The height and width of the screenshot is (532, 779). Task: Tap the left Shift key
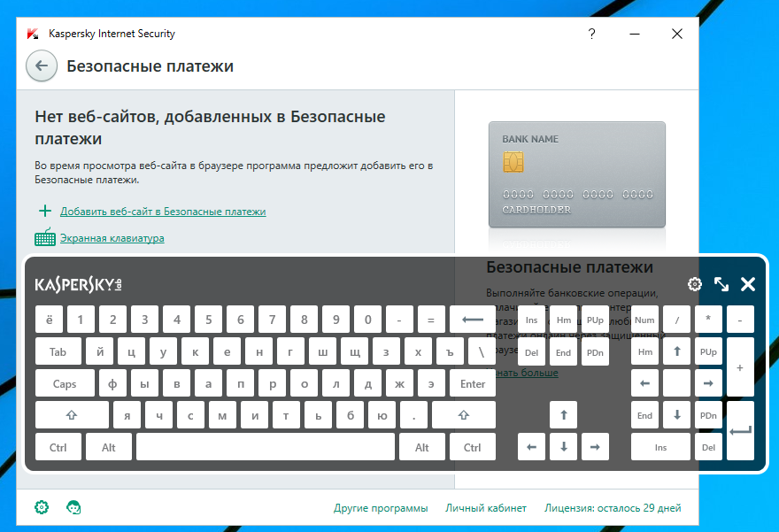72,415
